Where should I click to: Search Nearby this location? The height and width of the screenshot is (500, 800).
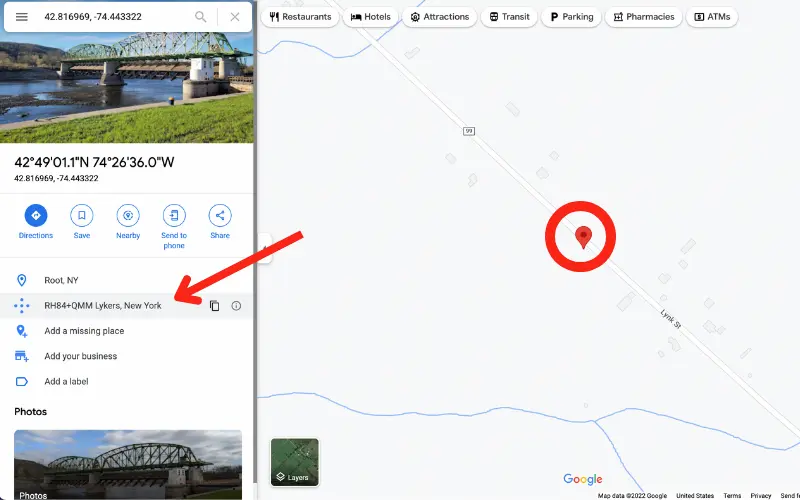128,221
